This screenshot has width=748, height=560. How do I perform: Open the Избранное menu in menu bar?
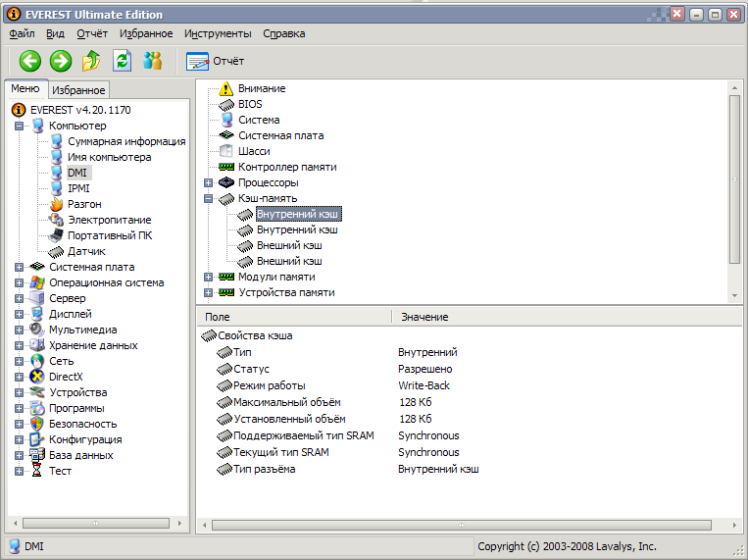tap(146, 33)
